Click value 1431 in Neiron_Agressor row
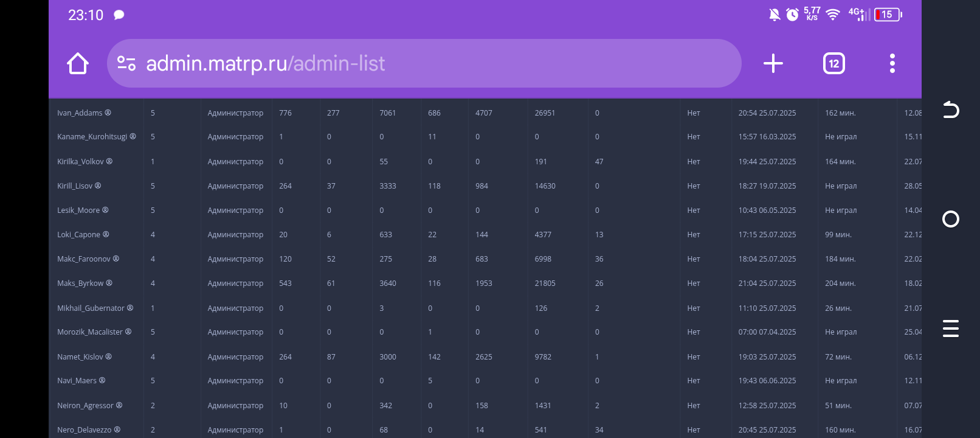The image size is (980, 438). 543,406
